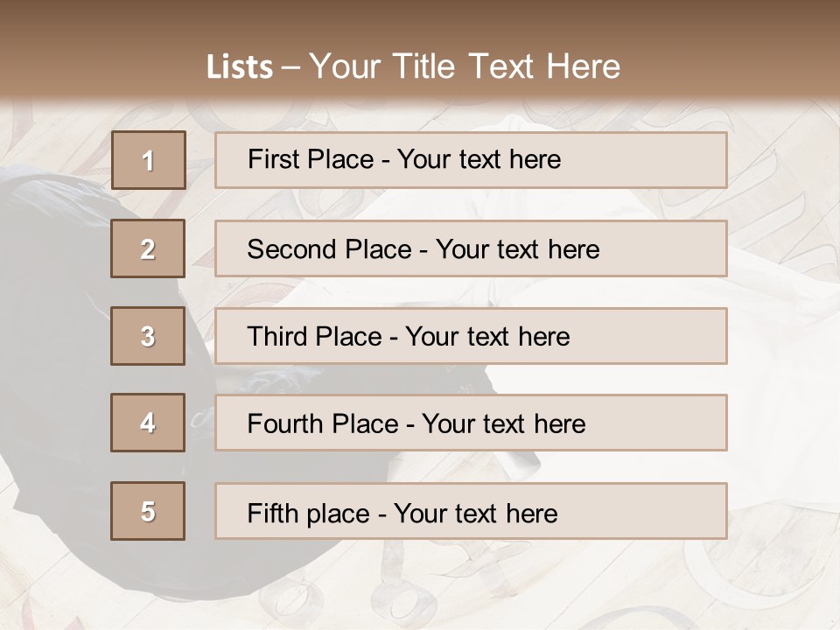The width and height of the screenshot is (840, 630).
Task: Click the word 'Third' in row three
Action: tap(273, 337)
